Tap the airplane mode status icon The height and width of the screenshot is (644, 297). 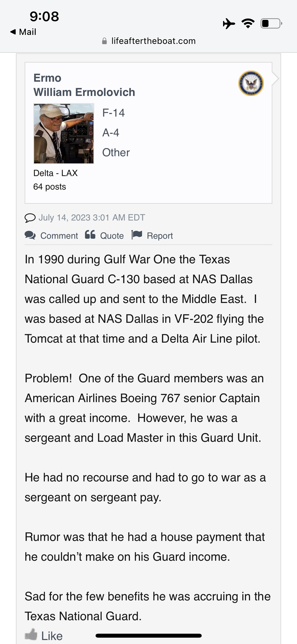point(229,24)
